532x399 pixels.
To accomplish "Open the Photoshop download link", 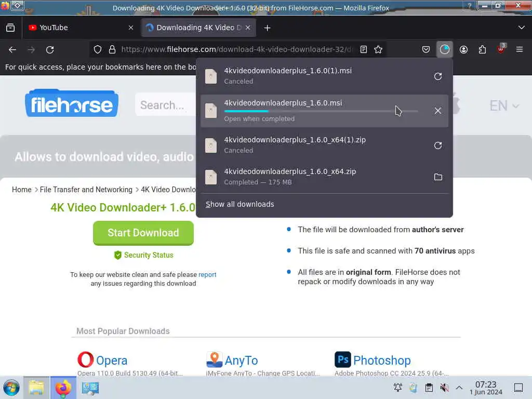I will [x=382, y=361].
